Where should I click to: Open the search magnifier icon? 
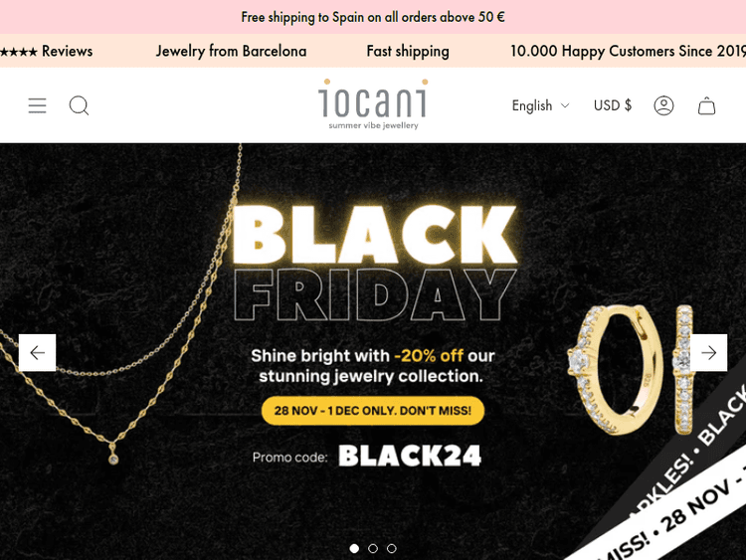tap(80, 105)
